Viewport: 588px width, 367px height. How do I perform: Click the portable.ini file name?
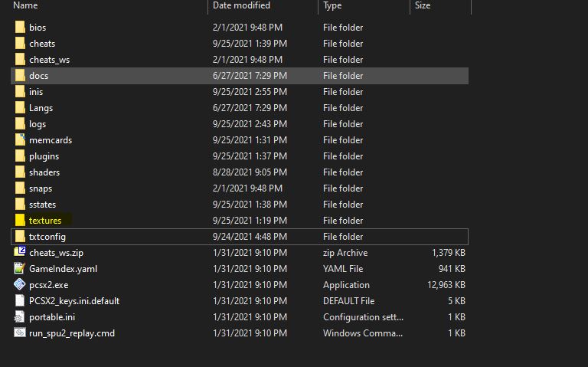pos(52,317)
